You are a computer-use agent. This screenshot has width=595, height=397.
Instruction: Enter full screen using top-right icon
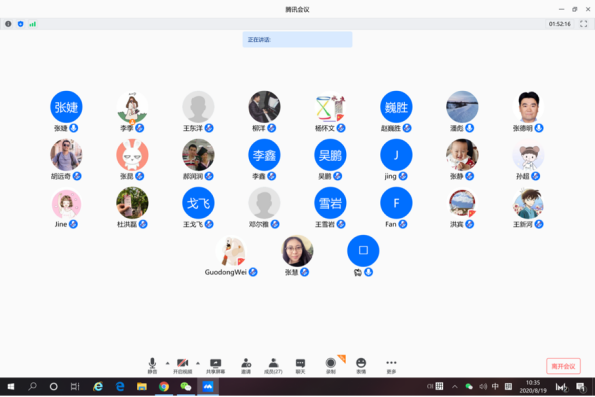click(x=584, y=24)
